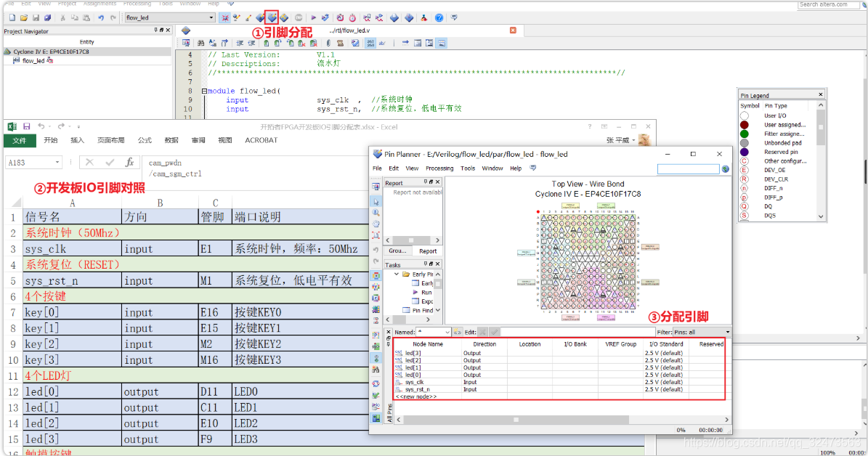
Task: Open the Pin Planner from Quartus toolbar
Action: coord(272,17)
